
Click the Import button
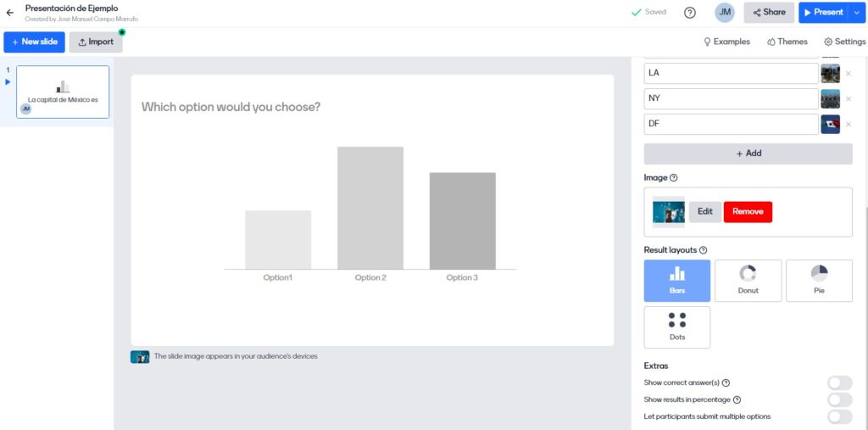tap(96, 42)
